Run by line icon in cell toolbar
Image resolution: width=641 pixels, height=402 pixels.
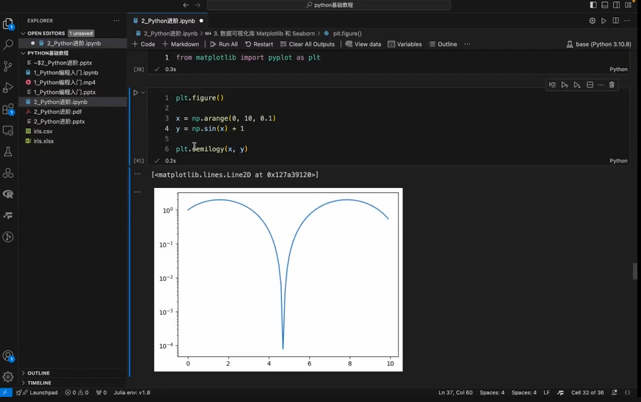point(552,85)
